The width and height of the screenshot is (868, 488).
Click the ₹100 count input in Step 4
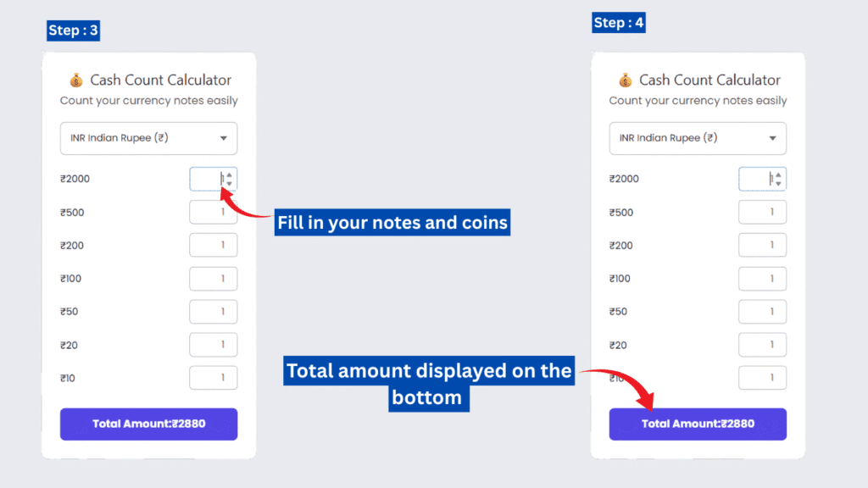pos(762,278)
